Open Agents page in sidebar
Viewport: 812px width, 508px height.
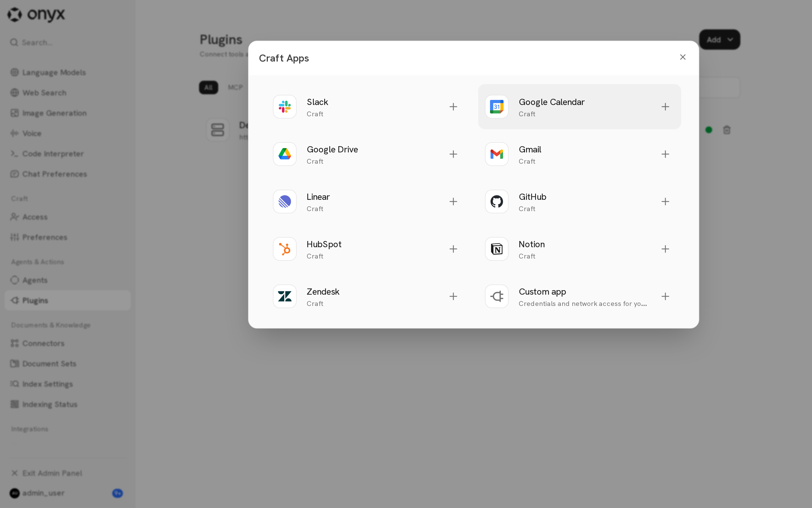[67, 280]
